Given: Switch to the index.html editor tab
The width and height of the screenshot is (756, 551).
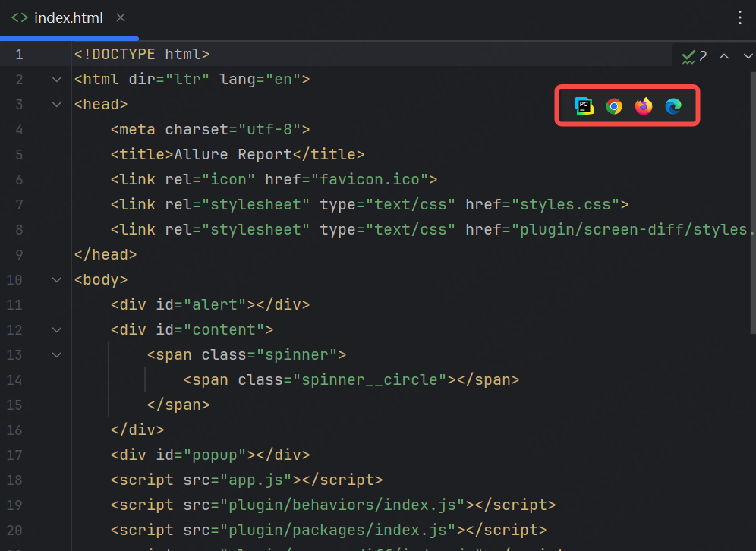Looking at the screenshot, I should tap(69, 19).
